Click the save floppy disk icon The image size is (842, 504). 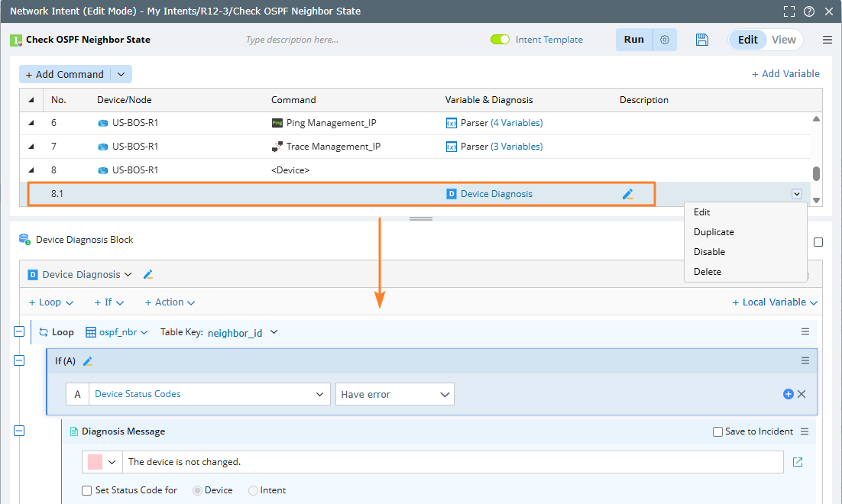click(x=702, y=40)
